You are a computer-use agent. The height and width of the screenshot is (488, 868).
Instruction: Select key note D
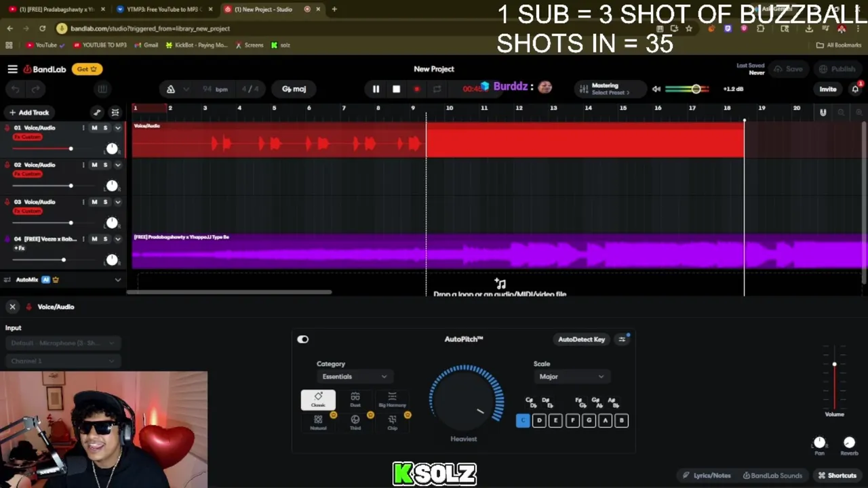coord(539,420)
